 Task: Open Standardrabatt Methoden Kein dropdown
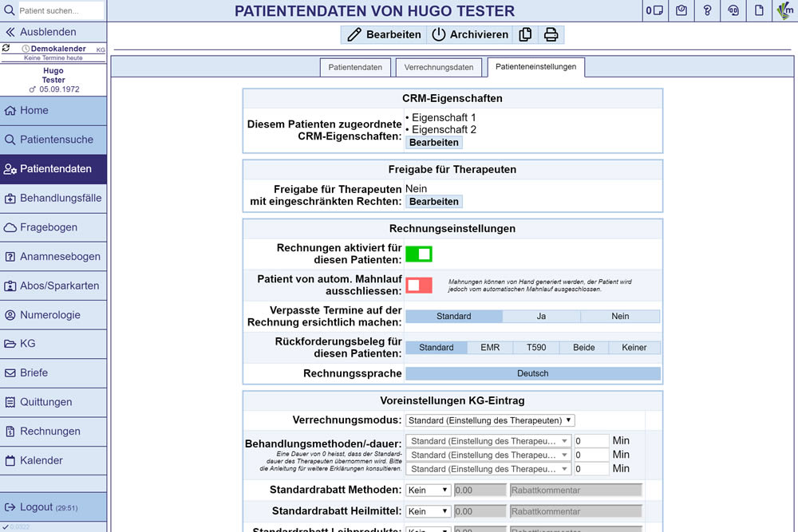(429, 491)
